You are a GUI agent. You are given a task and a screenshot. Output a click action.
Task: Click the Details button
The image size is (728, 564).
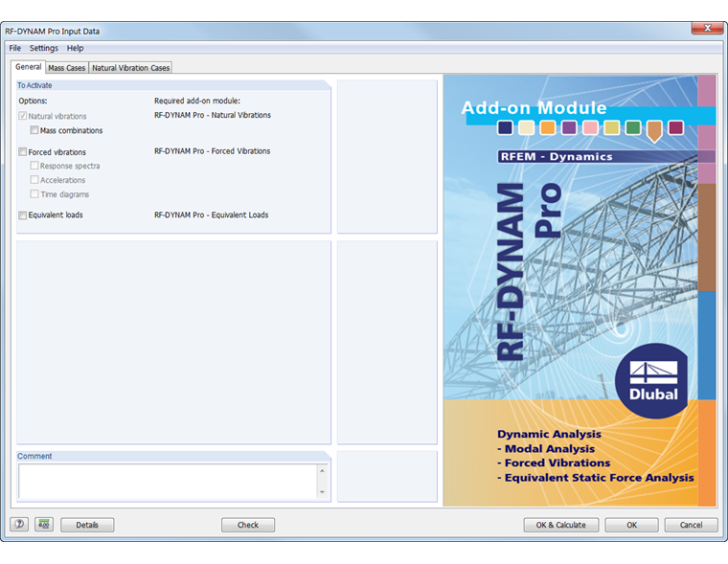click(x=87, y=525)
